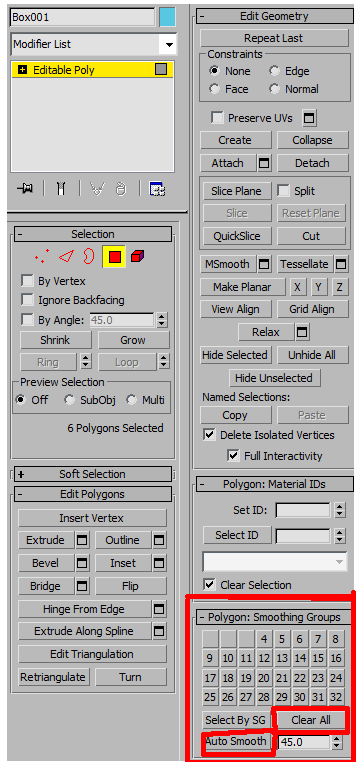Select Element sub-object mode cube icon

[x=138, y=256]
